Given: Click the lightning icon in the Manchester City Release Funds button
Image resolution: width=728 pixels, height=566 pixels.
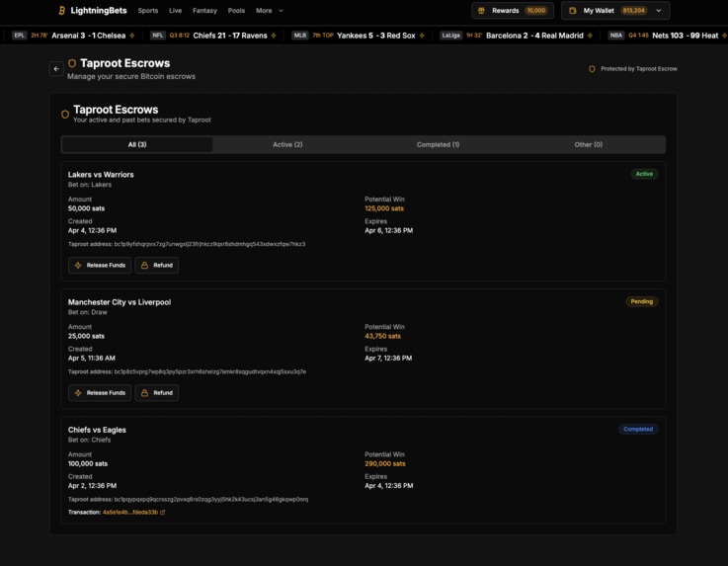Looking at the screenshot, I should point(78,393).
